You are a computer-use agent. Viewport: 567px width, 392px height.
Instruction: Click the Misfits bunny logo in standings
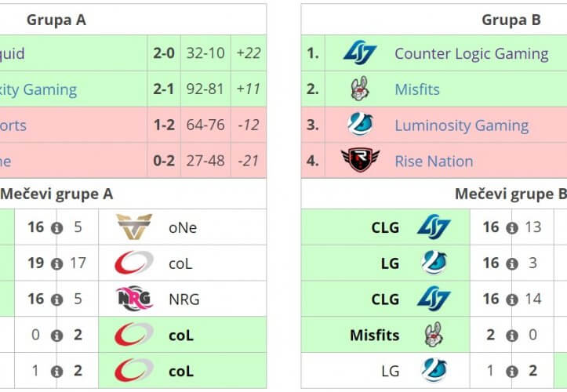click(360, 89)
